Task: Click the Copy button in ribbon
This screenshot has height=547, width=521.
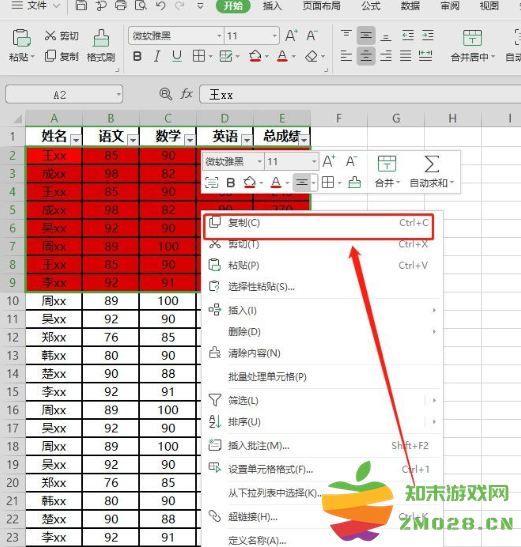Action: pyautogui.click(x=61, y=56)
